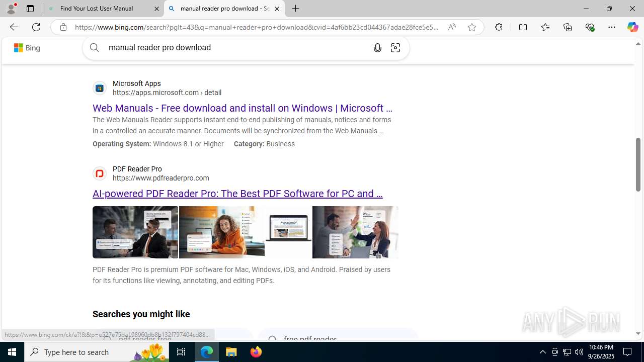Image resolution: width=644 pixels, height=362 pixels.
Task: Open the network tray icon
Action: (567, 352)
